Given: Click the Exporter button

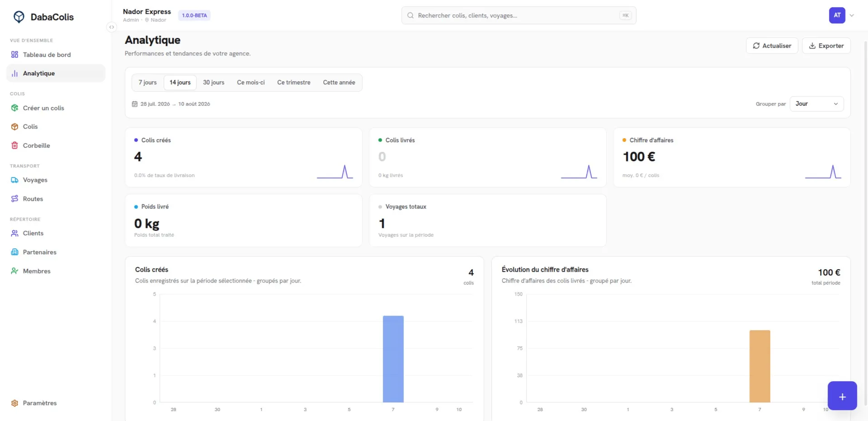Looking at the screenshot, I should pyautogui.click(x=826, y=46).
